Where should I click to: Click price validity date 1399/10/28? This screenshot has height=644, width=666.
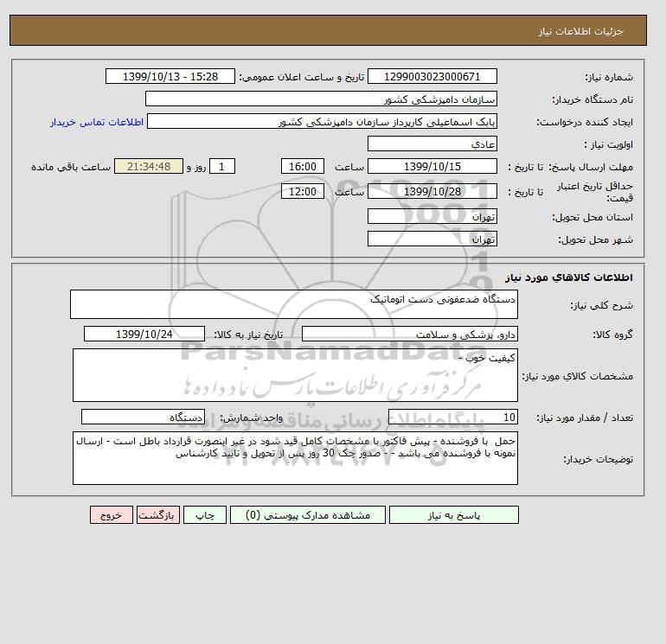coord(432,191)
